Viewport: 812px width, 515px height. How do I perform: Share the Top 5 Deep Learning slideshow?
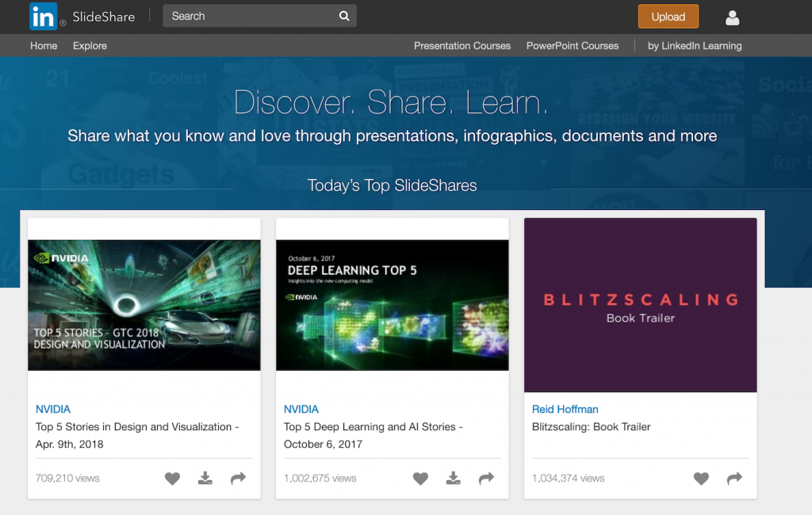[486, 479]
